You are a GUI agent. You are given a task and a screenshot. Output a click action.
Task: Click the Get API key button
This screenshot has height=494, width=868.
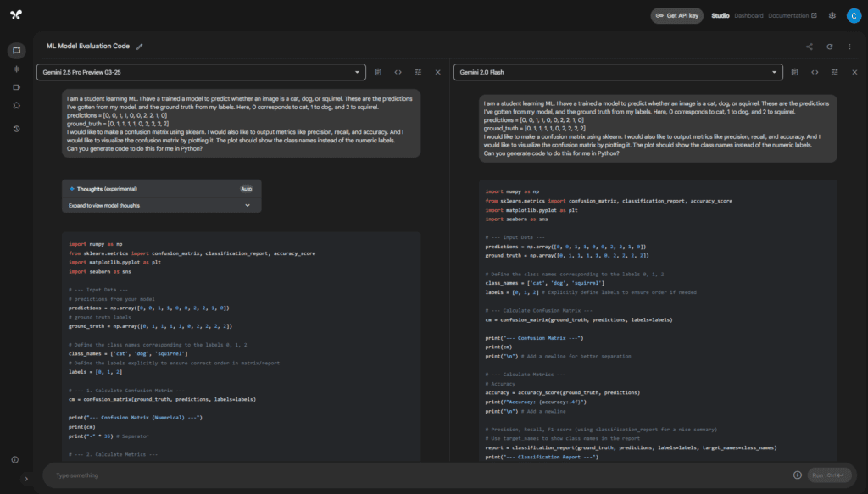tap(676, 15)
